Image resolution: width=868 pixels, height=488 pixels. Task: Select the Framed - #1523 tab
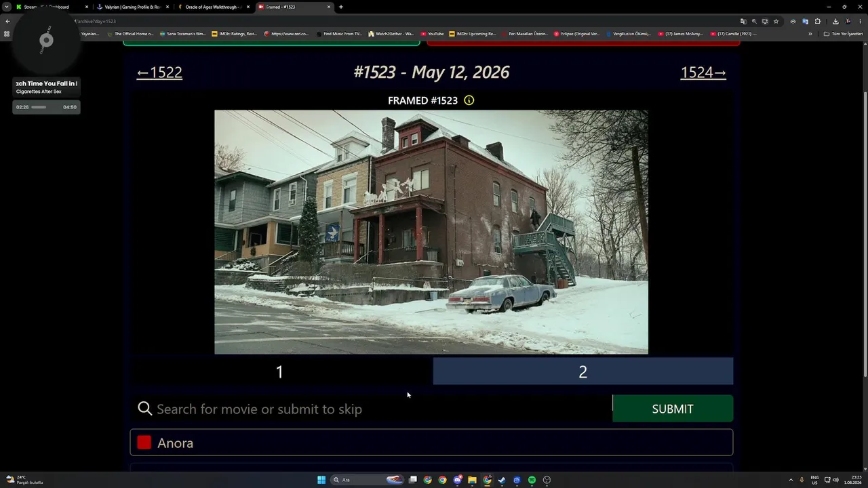point(294,7)
